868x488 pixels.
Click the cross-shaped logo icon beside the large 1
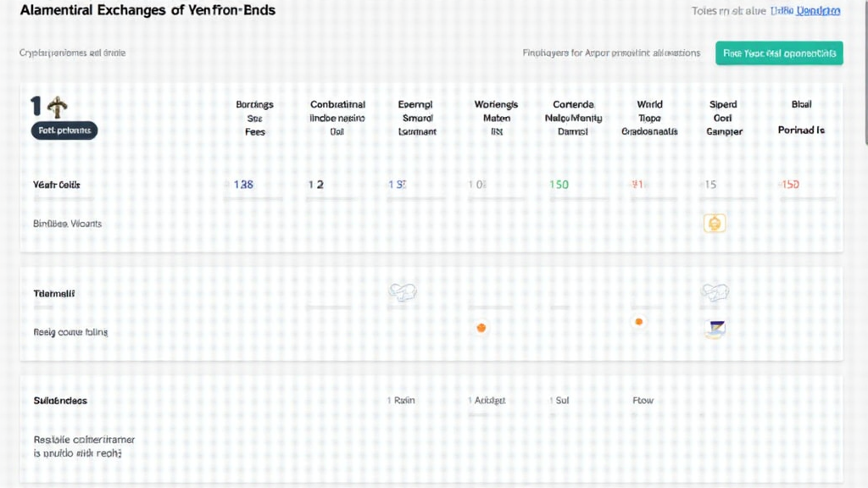click(58, 107)
